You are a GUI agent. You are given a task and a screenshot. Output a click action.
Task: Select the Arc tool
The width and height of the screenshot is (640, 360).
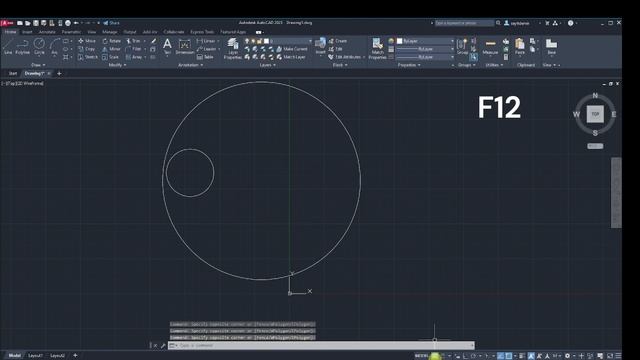click(54, 47)
